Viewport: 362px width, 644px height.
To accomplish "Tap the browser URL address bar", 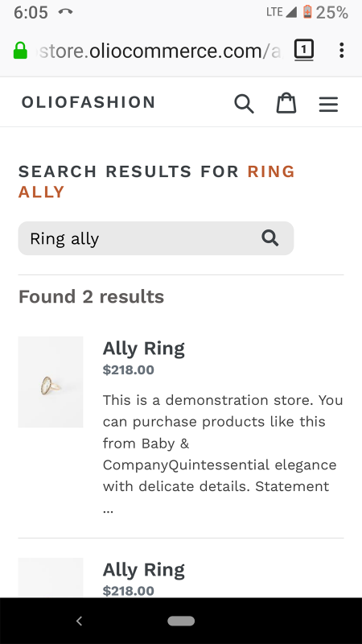I will tap(159, 51).
